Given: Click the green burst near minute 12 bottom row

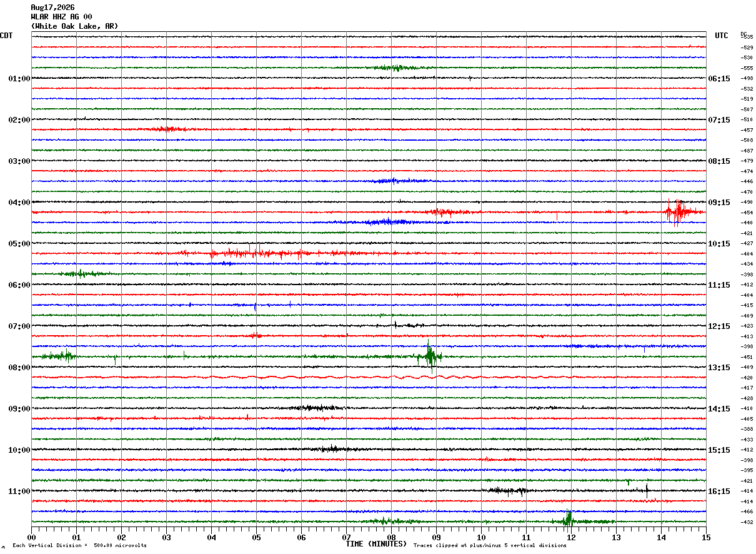Looking at the screenshot, I should pos(569,520).
